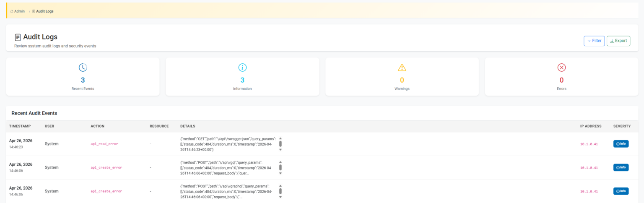Viewport: 644px width, 203px height.
Task: Click Info badge for the gql event
Action: tap(621, 167)
